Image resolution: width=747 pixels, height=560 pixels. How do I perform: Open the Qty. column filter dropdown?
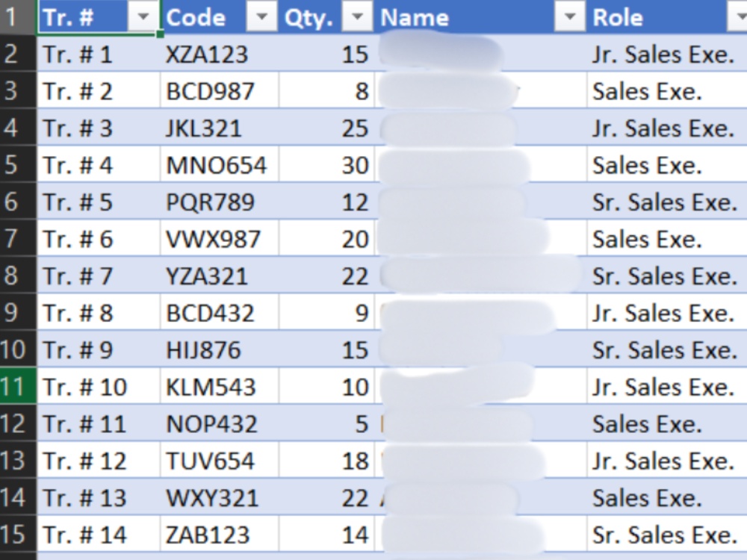coord(357,17)
